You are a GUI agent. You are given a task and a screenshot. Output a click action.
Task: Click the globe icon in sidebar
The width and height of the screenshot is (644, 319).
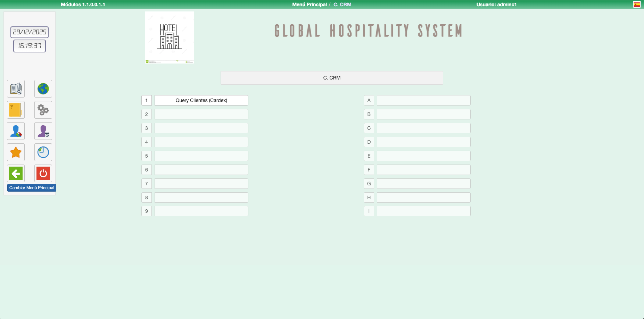43,89
